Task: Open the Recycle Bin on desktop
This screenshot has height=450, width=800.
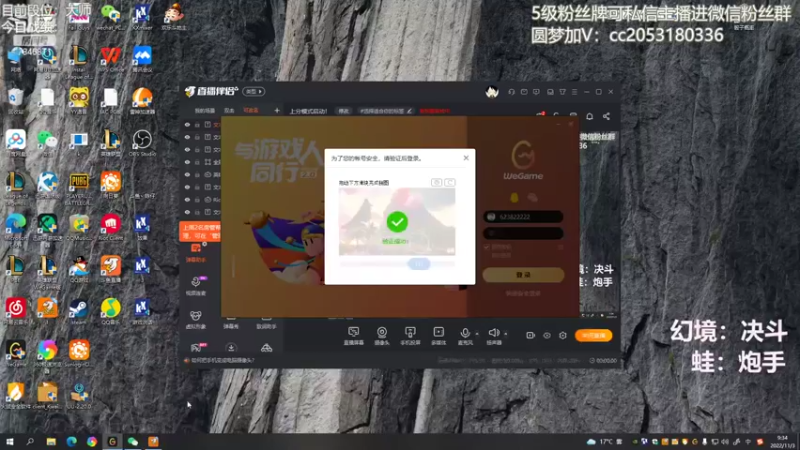Action: pyautogui.click(x=15, y=99)
